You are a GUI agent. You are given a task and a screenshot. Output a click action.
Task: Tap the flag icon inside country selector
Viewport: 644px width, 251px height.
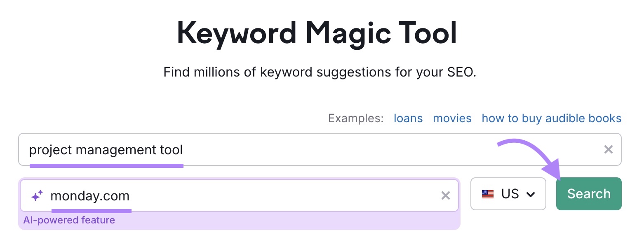[488, 194]
